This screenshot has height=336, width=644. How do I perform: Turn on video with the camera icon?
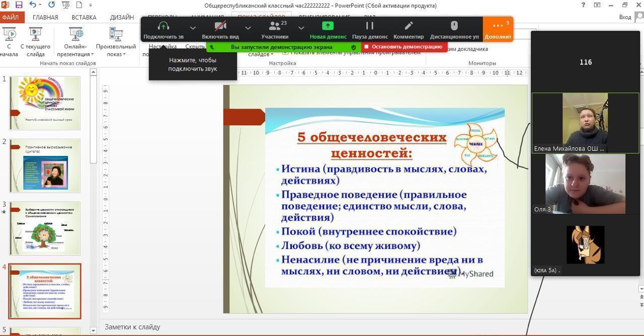pos(220,27)
